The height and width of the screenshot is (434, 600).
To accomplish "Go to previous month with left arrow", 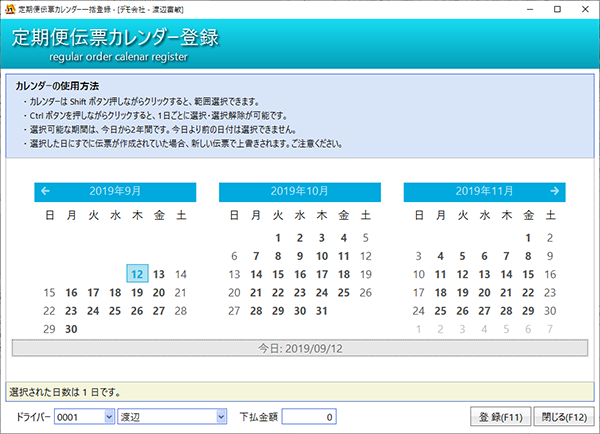I will click(46, 190).
